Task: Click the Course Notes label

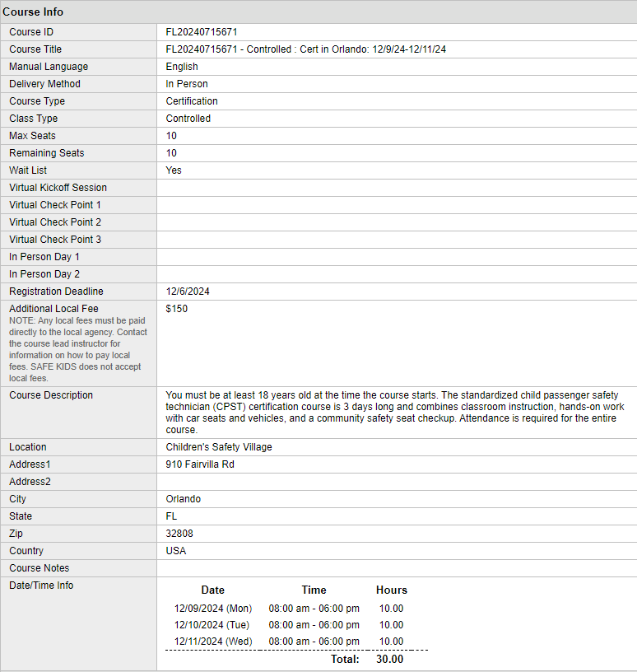Action: (x=39, y=568)
